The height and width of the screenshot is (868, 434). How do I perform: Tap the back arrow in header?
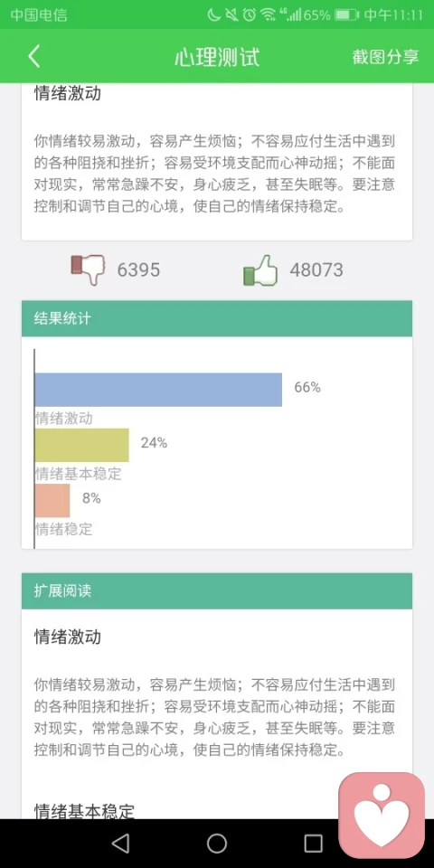coord(34,56)
